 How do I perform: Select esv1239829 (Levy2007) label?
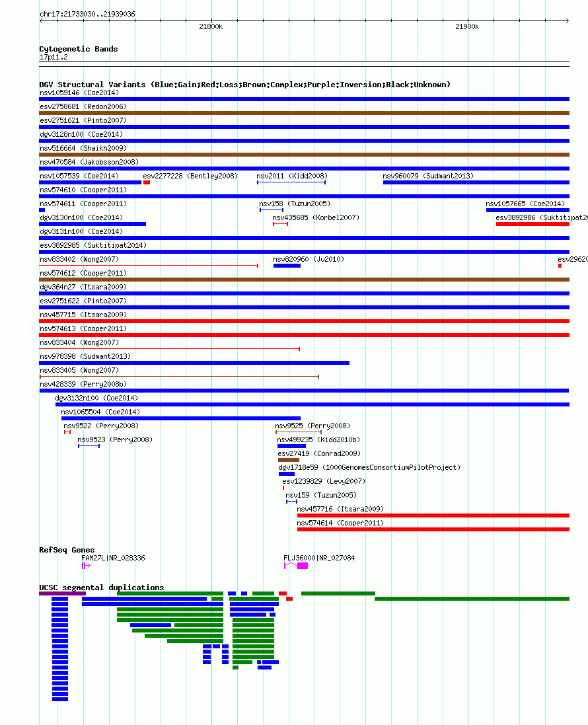point(324,481)
